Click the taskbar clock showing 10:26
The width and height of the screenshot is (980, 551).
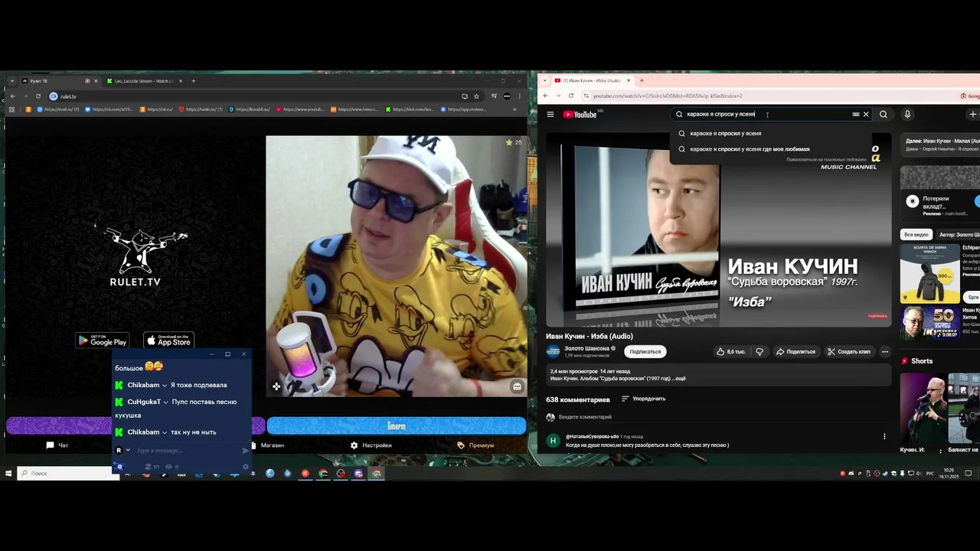949,473
